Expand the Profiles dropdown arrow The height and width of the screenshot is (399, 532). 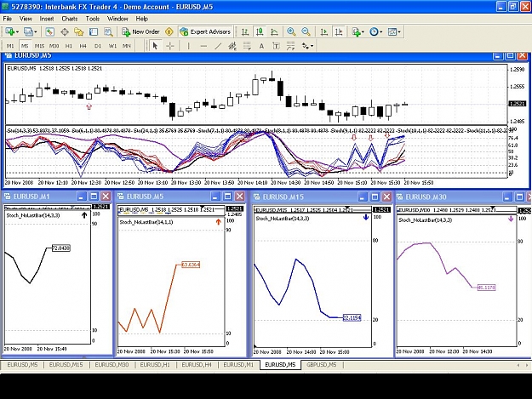35,31
